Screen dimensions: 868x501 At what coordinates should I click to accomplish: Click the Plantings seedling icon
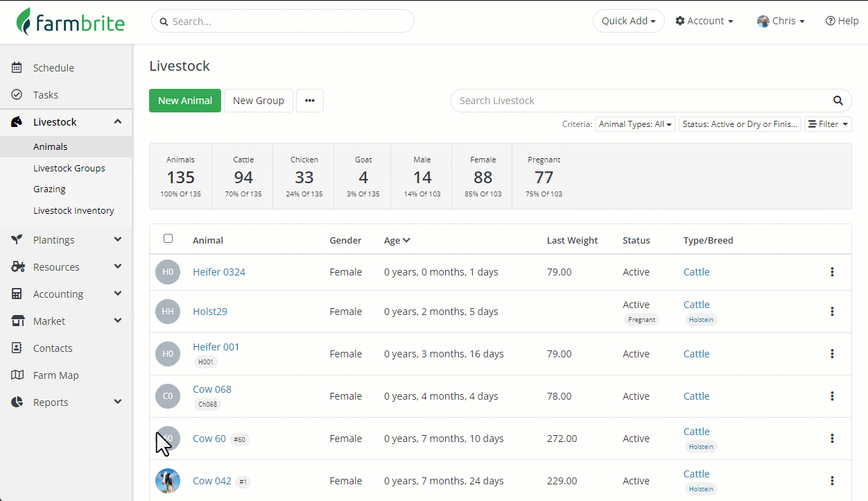pos(17,240)
